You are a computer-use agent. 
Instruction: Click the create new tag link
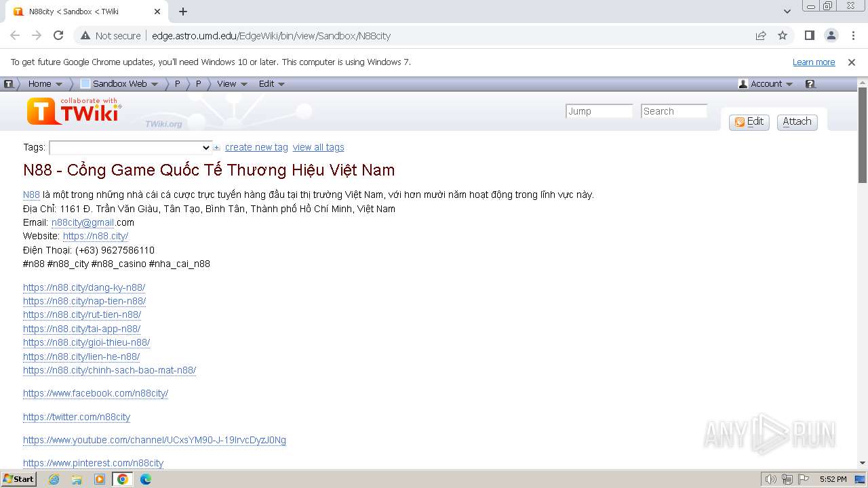point(256,148)
